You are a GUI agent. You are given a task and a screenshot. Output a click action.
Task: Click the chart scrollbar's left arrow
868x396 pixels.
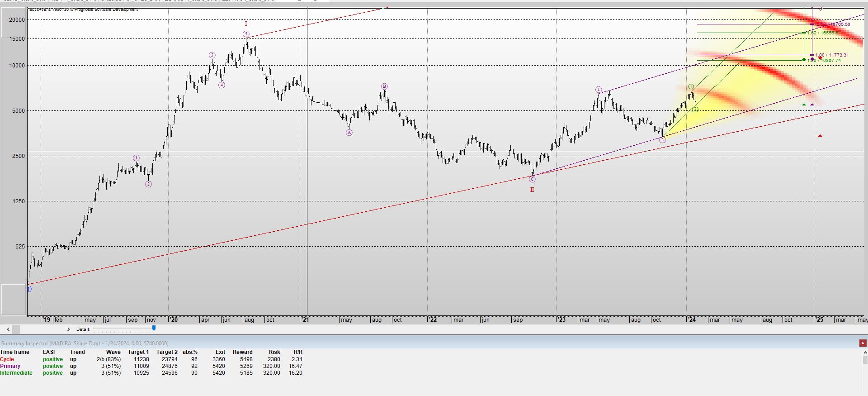(8, 329)
